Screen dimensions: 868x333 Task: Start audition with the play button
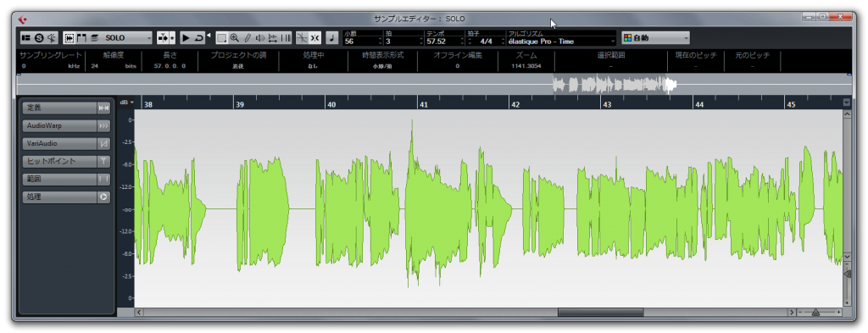pos(186,38)
